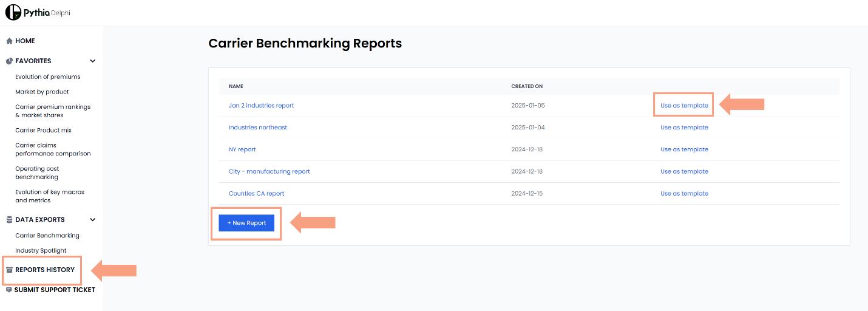868x311 pixels.
Task: Create a report with + New Report
Action: tap(246, 223)
